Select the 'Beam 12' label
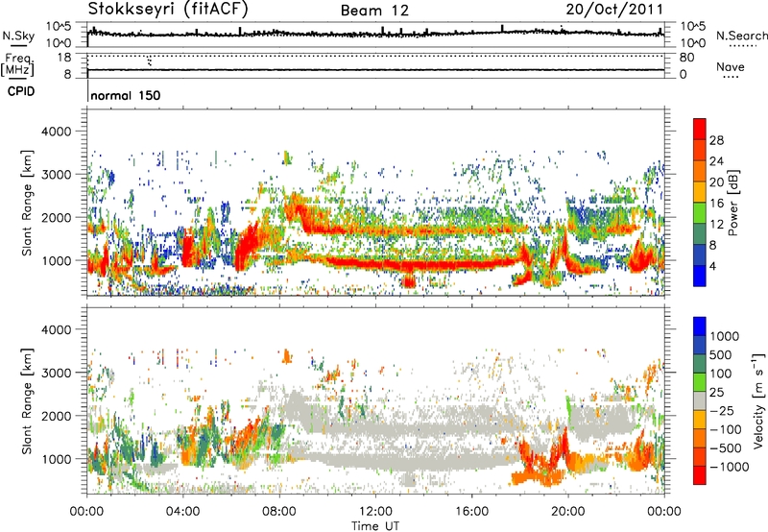 coord(374,11)
